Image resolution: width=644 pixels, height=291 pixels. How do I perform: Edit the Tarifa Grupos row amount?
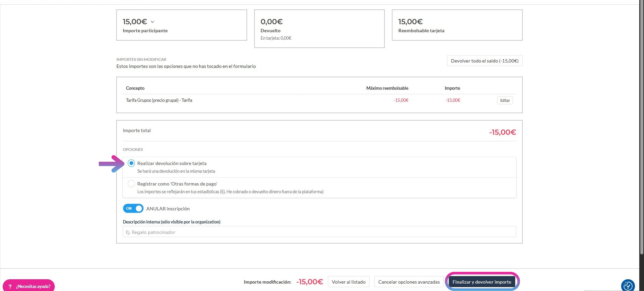click(505, 100)
